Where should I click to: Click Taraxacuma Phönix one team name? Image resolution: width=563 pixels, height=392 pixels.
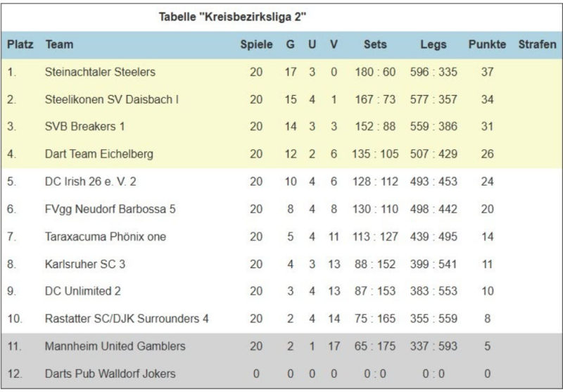tap(106, 237)
